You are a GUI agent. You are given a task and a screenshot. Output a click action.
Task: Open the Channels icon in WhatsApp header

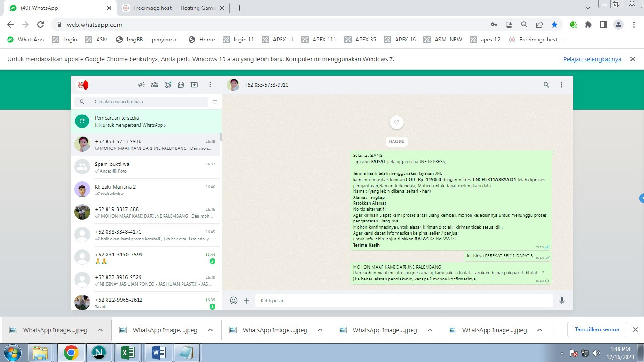pos(181,85)
